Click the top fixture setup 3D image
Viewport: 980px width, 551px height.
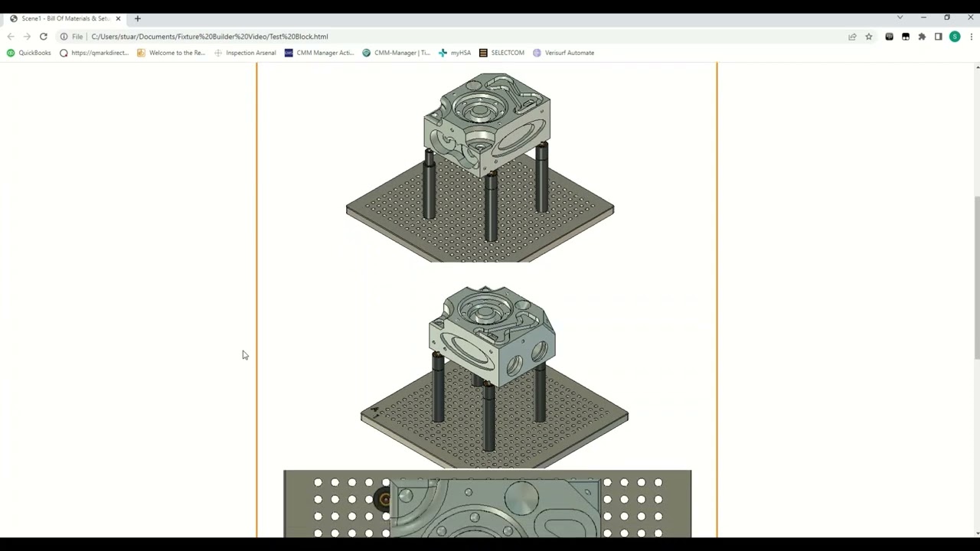(480, 167)
